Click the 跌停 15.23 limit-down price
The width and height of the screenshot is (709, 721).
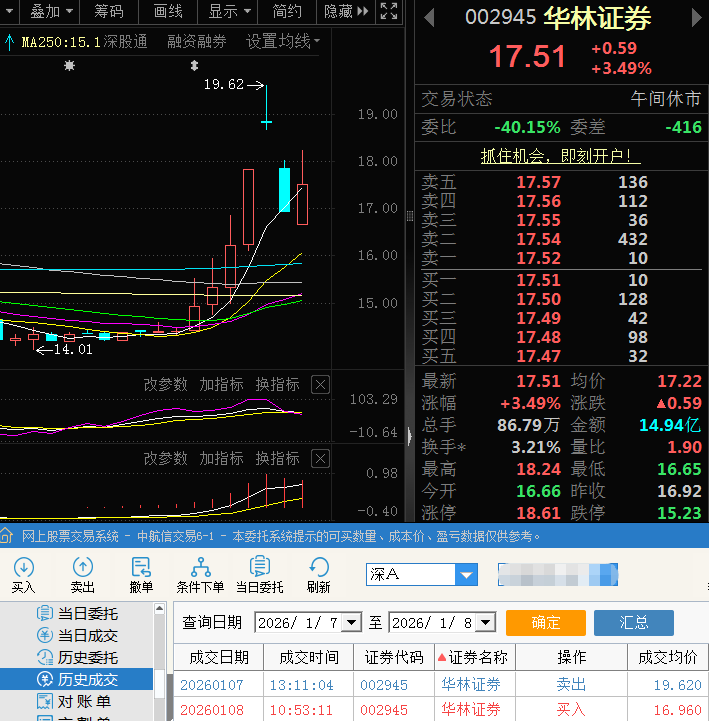[679, 513]
